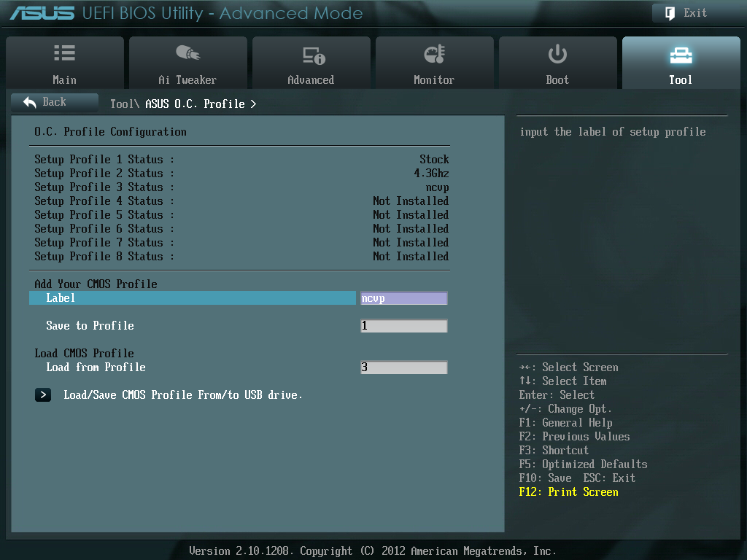
Task: Go Back to the Tool menu
Action: (x=54, y=102)
